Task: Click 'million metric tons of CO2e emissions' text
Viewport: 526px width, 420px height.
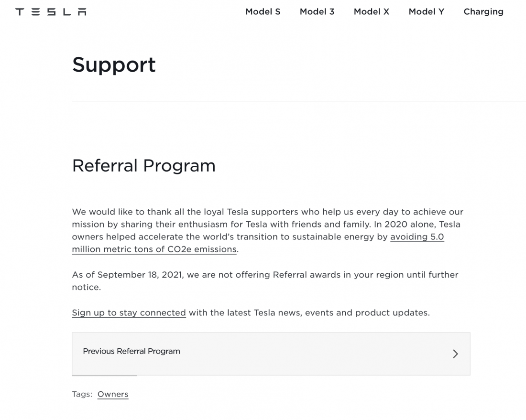Action: pyautogui.click(x=154, y=249)
